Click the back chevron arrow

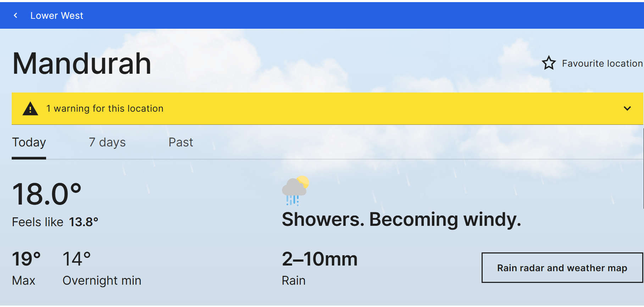pyautogui.click(x=16, y=15)
